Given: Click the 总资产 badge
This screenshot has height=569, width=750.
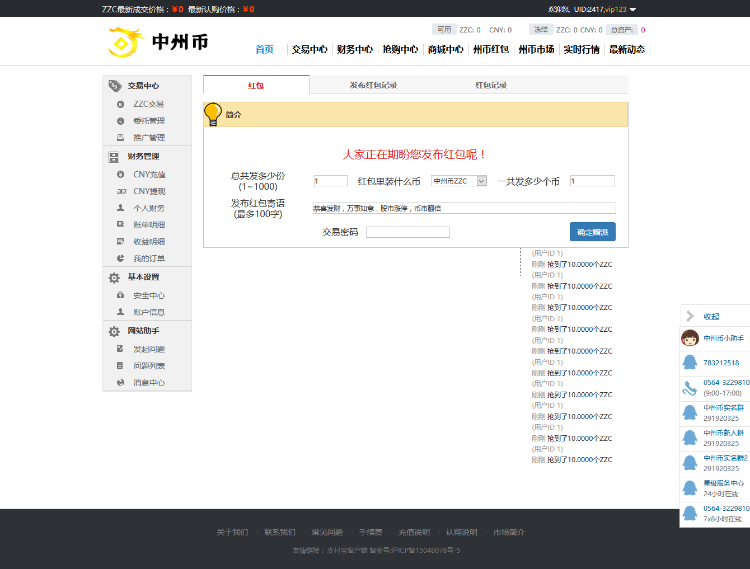Looking at the screenshot, I should pyautogui.click(x=622, y=30).
